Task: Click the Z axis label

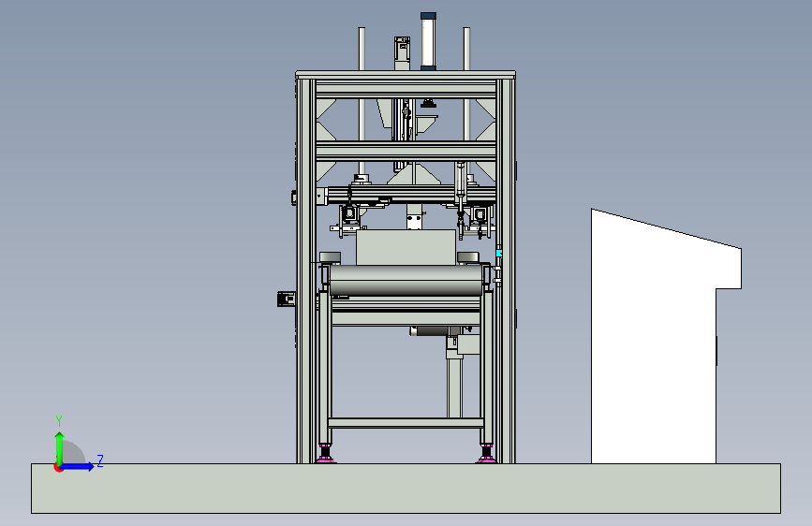Action: [x=100, y=460]
